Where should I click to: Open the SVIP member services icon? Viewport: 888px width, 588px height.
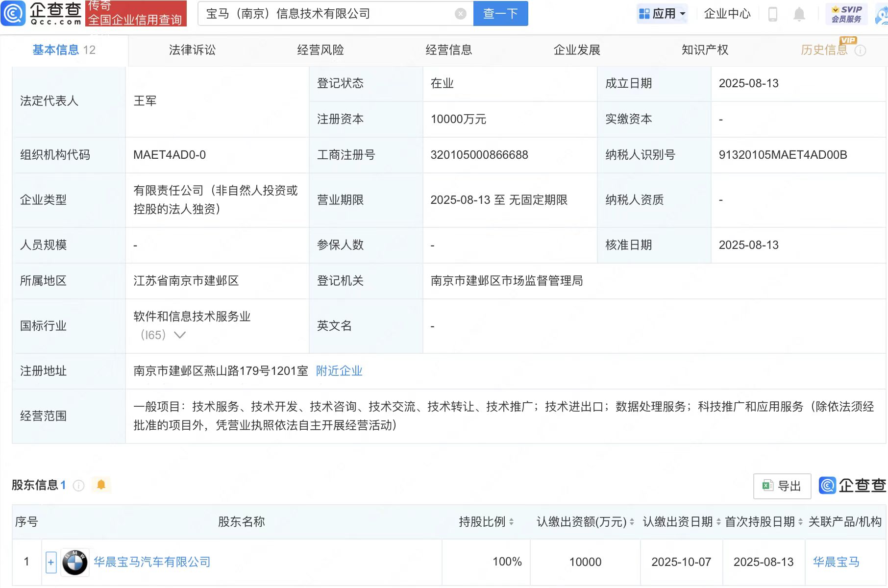click(846, 14)
